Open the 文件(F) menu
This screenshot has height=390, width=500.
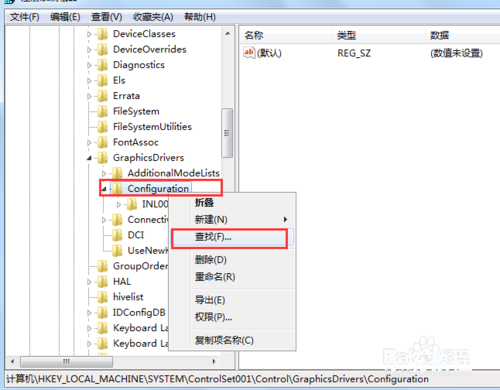point(25,17)
